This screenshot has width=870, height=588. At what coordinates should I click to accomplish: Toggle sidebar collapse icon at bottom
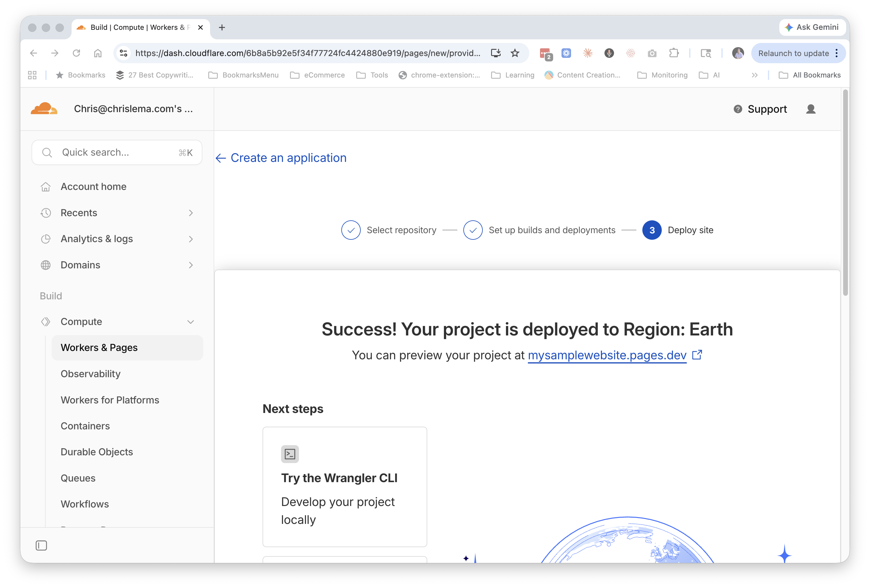[41, 545]
